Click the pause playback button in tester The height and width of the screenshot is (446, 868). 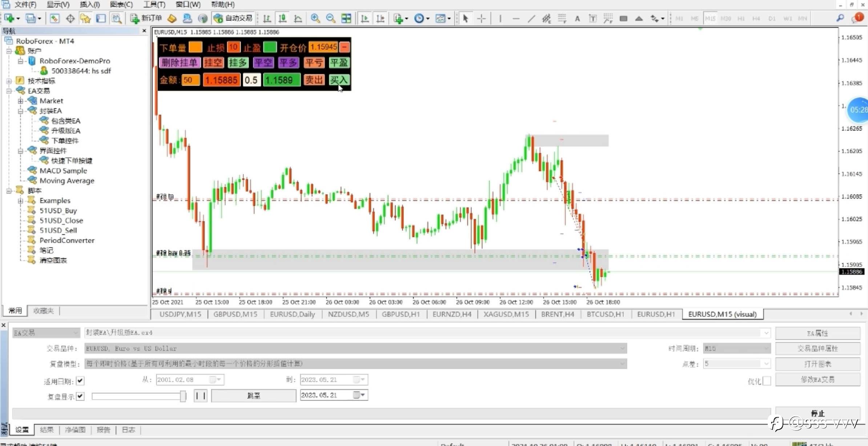[200, 396]
